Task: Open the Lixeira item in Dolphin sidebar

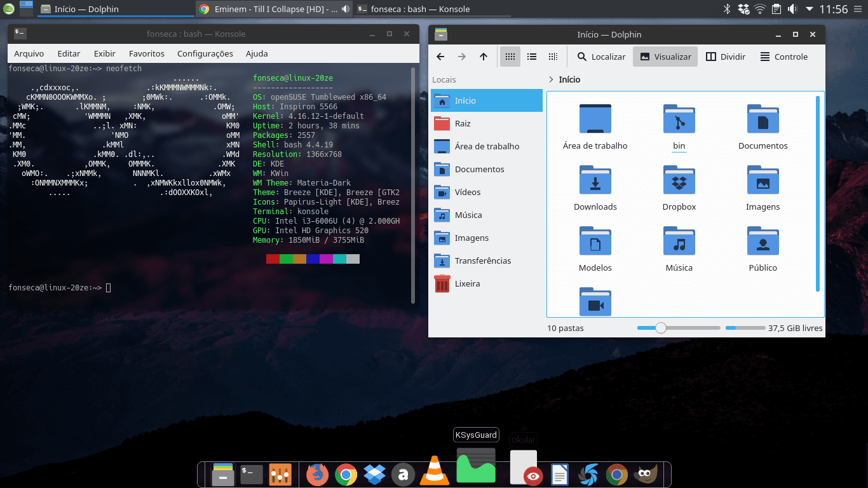Action: pyautogui.click(x=467, y=283)
